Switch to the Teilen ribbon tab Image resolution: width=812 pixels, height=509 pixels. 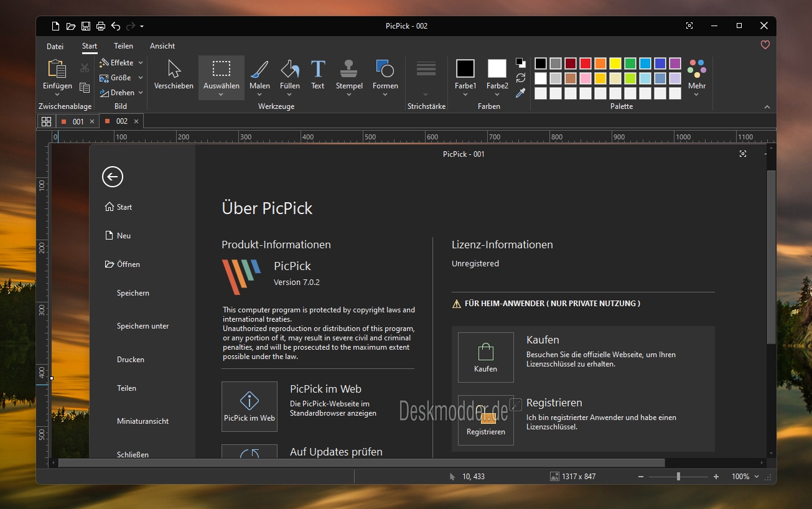click(123, 46)
